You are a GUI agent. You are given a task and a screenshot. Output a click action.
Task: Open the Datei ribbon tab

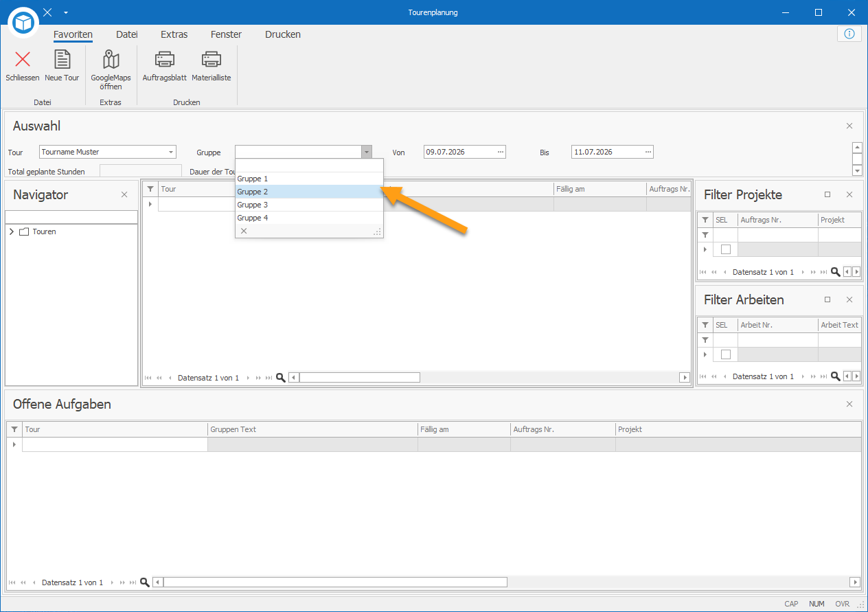coord(127,34)
